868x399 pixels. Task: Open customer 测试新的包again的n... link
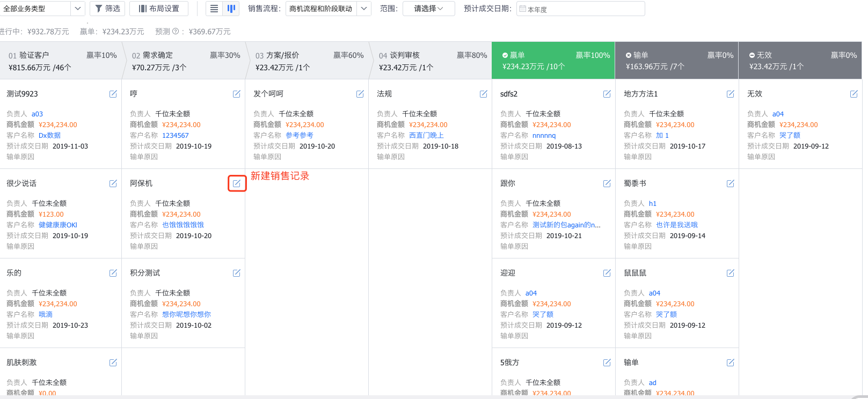click(566, 225)
